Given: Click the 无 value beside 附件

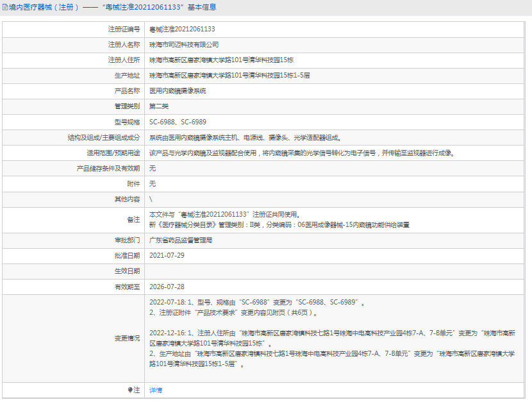Looking at the screenshot, I should click(153, 183).
